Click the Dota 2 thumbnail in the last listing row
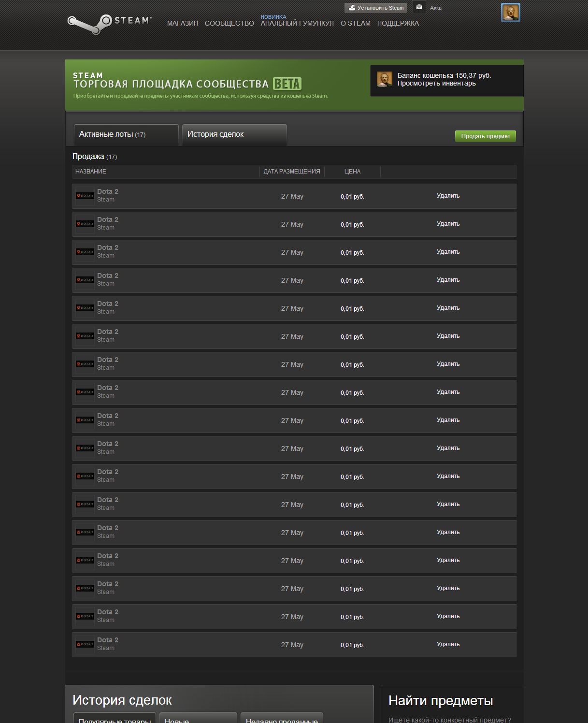 [84, 644]
